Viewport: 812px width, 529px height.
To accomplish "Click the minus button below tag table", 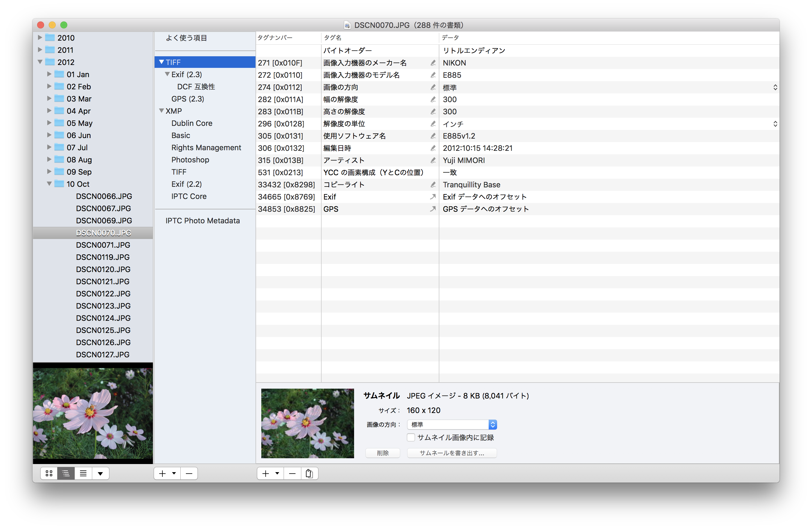I will tap(292, 473).
